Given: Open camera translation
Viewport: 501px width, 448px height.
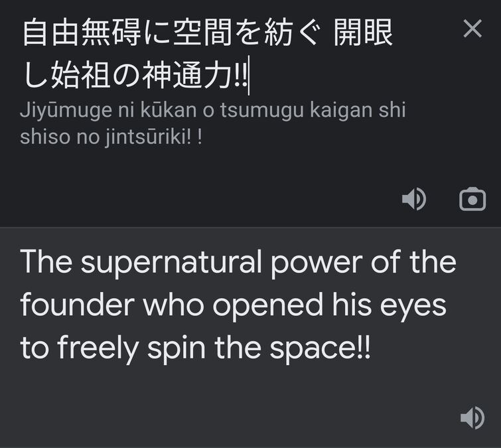Looking at the screenshot, I should pos(472,199).
